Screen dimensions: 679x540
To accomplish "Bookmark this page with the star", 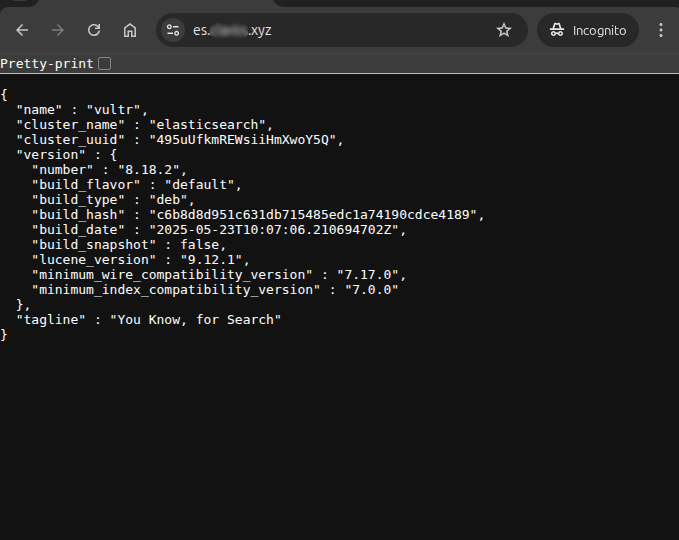I will (x=504, y=30).
